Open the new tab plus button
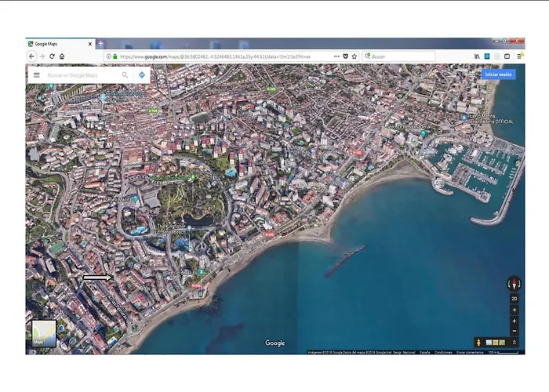 [x=100, y=43]
